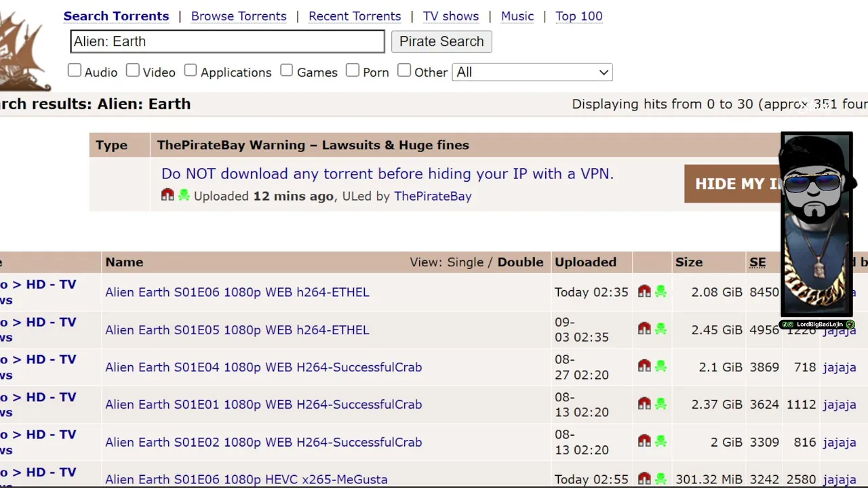
Task: Click the HIDE MY IP button
Action: click(733, 184)
